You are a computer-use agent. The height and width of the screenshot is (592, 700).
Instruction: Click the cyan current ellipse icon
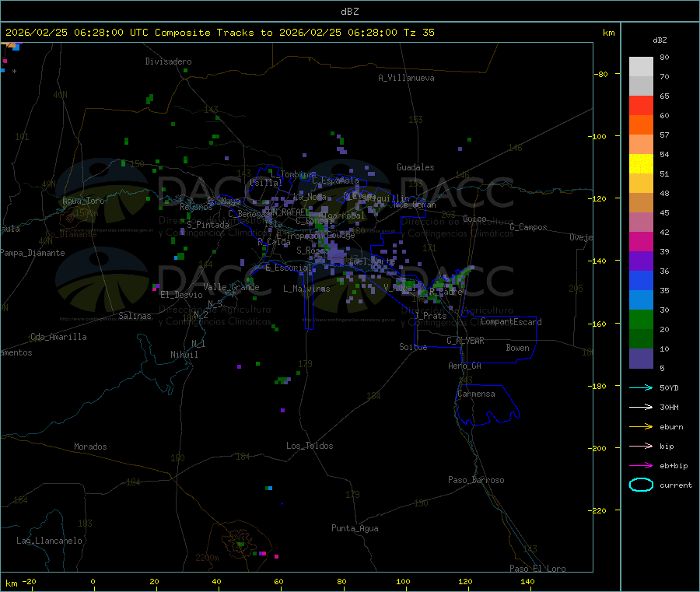tap(641, 485)
